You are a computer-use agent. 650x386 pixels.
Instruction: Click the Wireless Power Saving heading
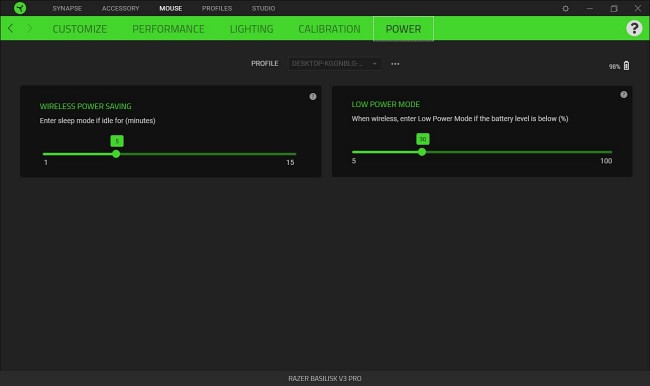pos(85,106)
